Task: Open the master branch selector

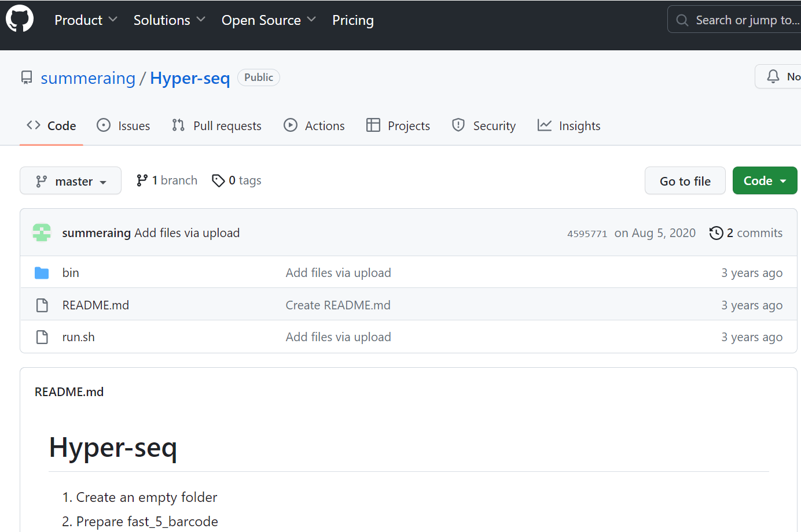Action: 71,181
